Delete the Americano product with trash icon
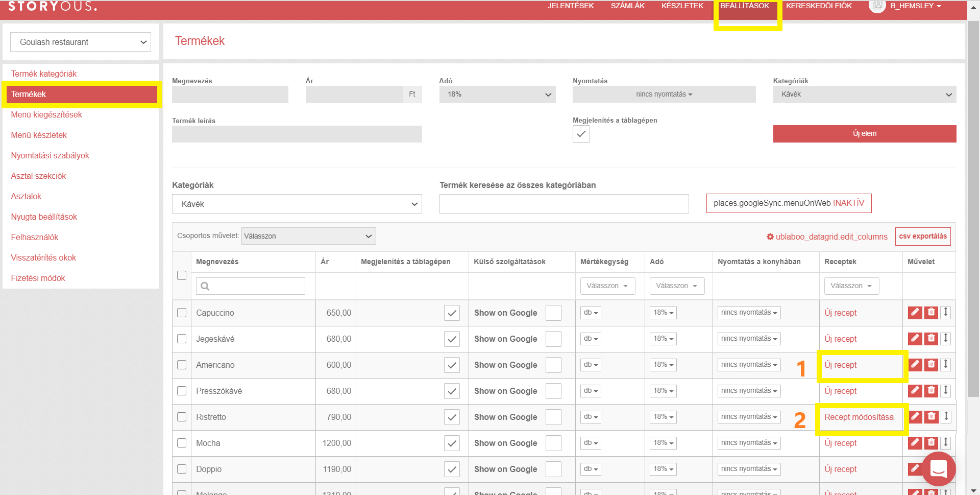This screenshot has width=980, height=495. click(x=932, y=365)
